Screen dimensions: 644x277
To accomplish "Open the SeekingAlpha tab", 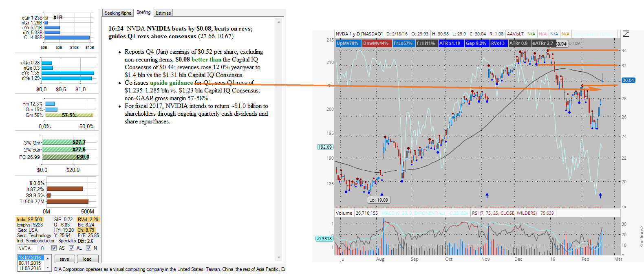I will point(118,13).
